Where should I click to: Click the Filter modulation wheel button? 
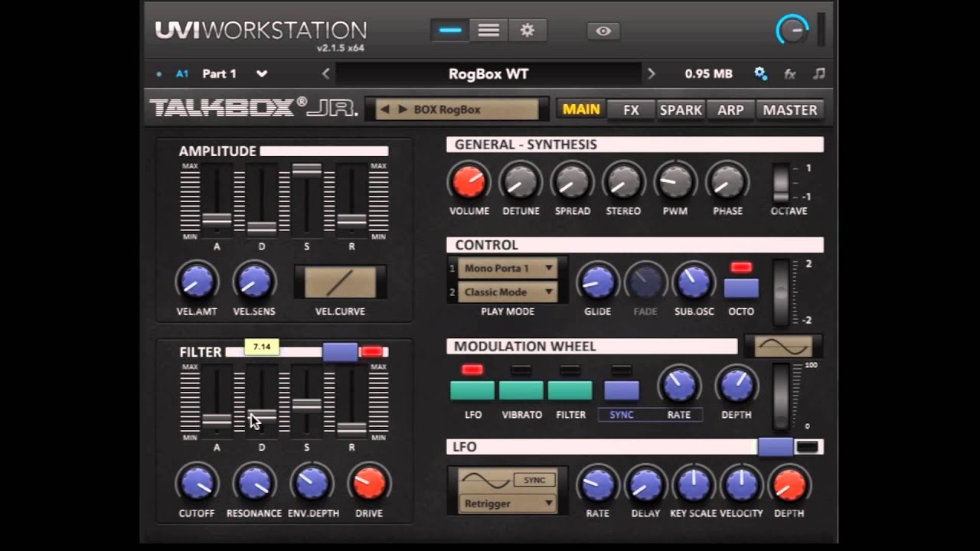570,390
